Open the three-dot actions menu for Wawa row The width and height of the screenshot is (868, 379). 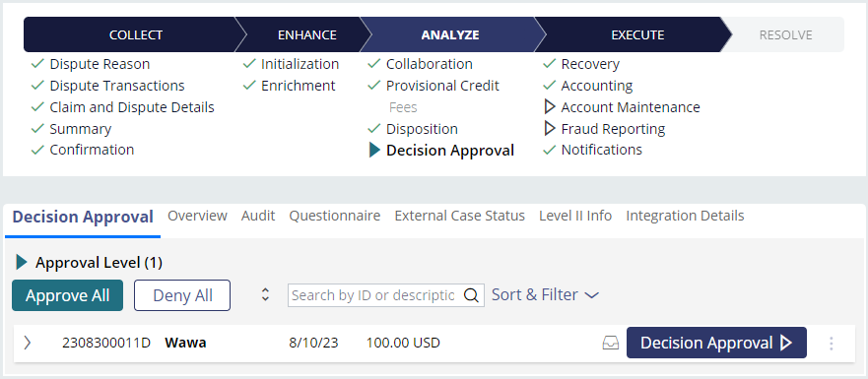tap(831, 344)
